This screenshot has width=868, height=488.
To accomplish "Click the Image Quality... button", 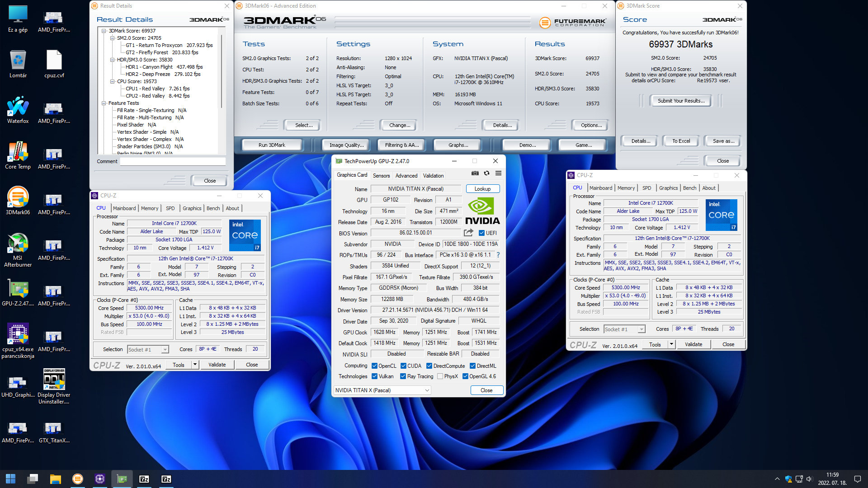I will pos(346,145).
